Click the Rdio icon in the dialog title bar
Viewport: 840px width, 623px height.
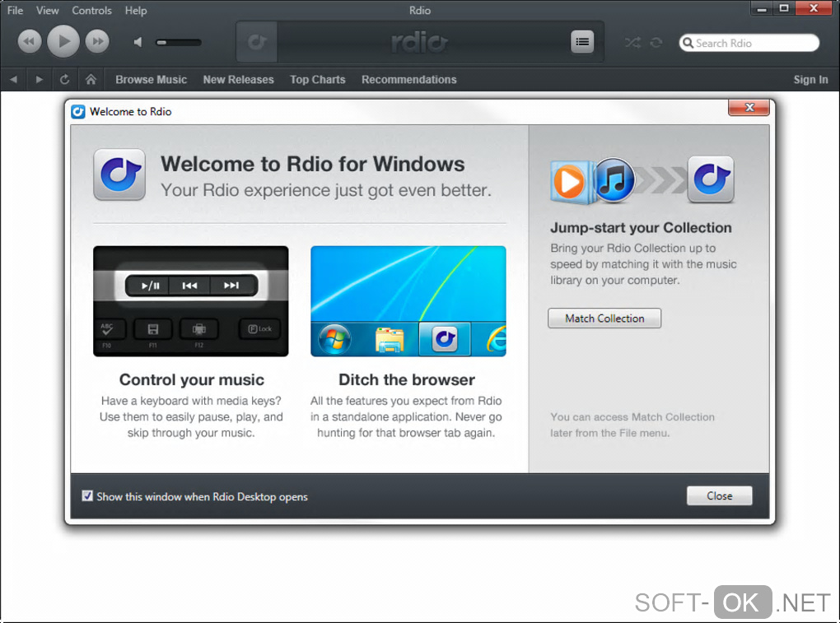78,111
